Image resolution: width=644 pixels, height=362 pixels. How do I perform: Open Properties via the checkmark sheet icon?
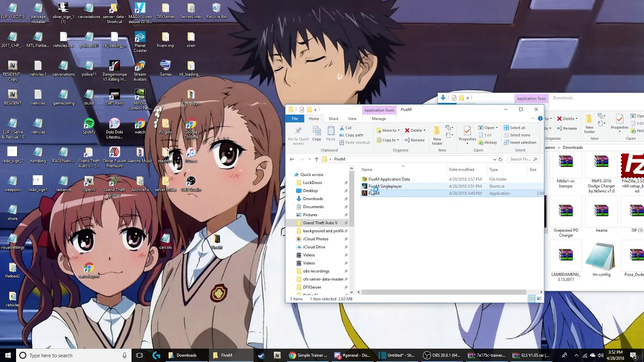coord(467,135)
